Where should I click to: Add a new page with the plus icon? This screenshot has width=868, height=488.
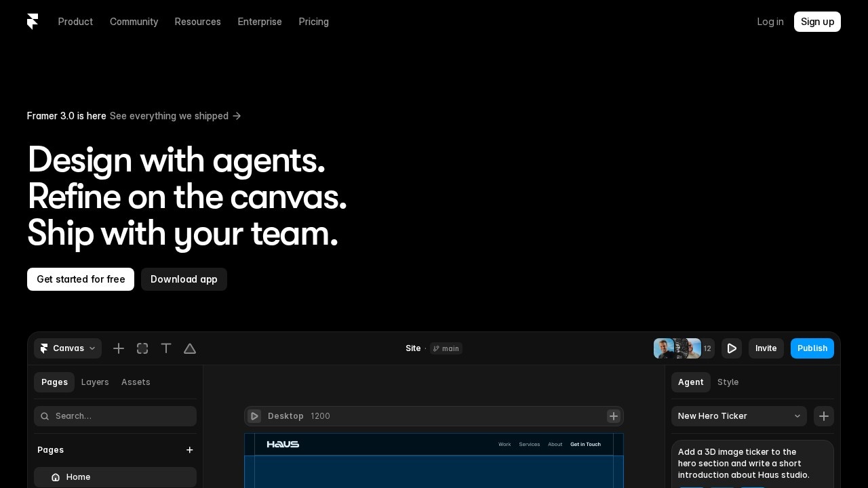pyautogui.click(x=190, y=450)
